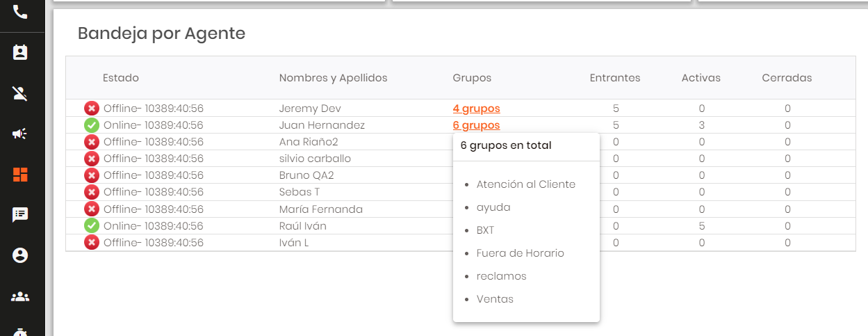Open the campaigns megaphone icon
Viewport: 868px width, 336px height.
(20, 134)
